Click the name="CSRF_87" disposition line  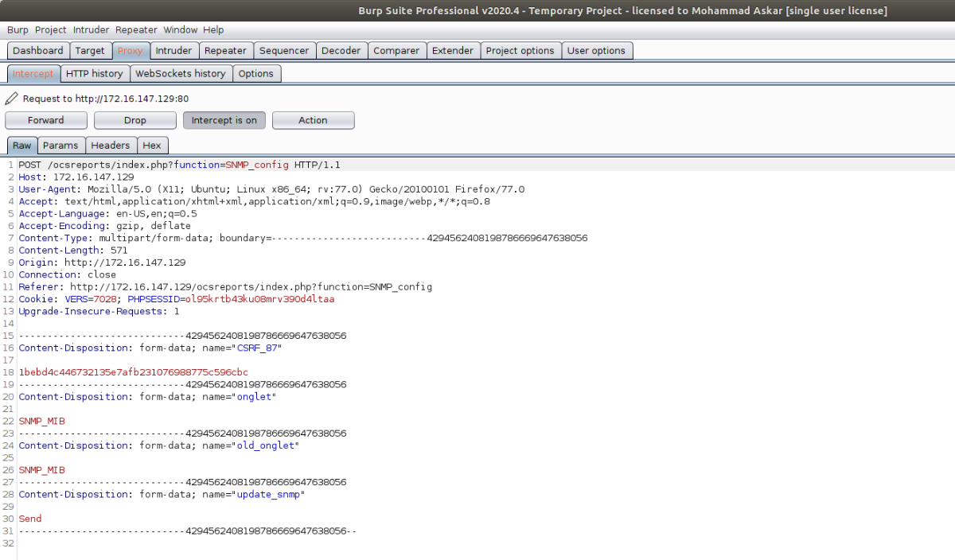coord(151,348)
